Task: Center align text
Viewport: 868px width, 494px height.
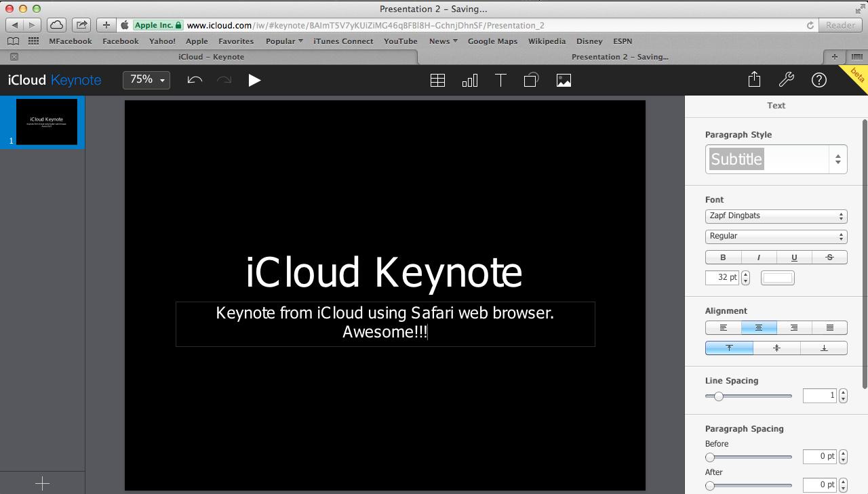Action: (x=758, y=328)
